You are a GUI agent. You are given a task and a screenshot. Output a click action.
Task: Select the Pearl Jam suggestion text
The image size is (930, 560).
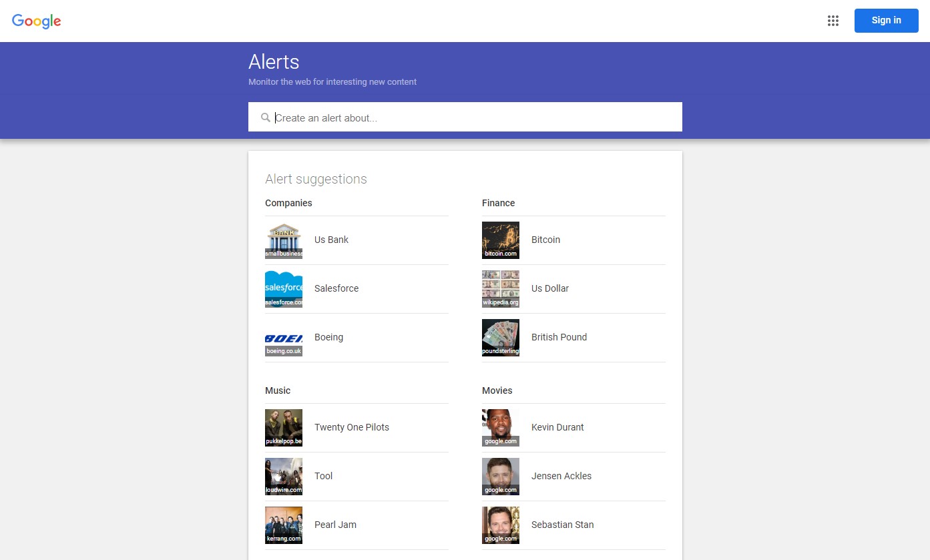(x=335, y=525)
